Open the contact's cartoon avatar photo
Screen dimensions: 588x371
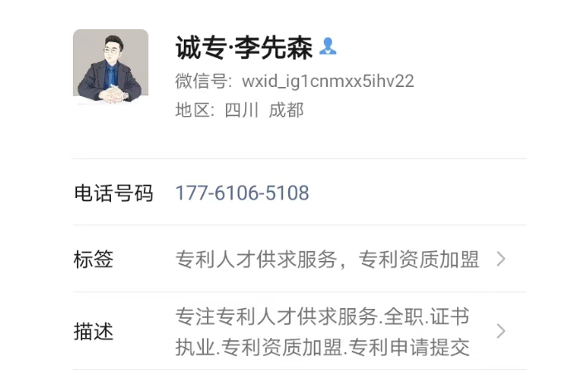point(111,67)
